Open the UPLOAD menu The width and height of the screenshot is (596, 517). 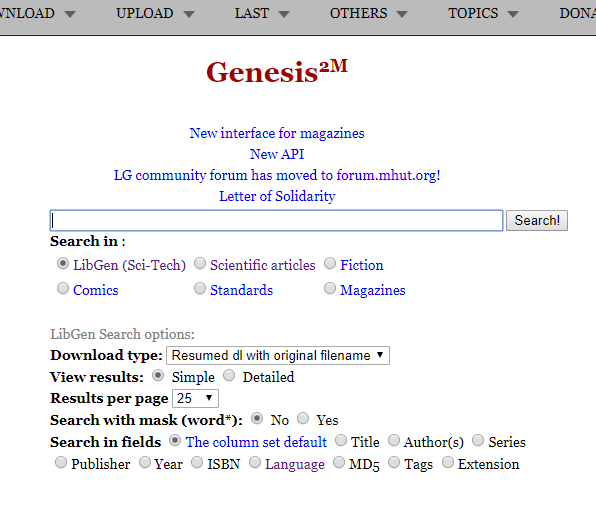pos(155,14)
